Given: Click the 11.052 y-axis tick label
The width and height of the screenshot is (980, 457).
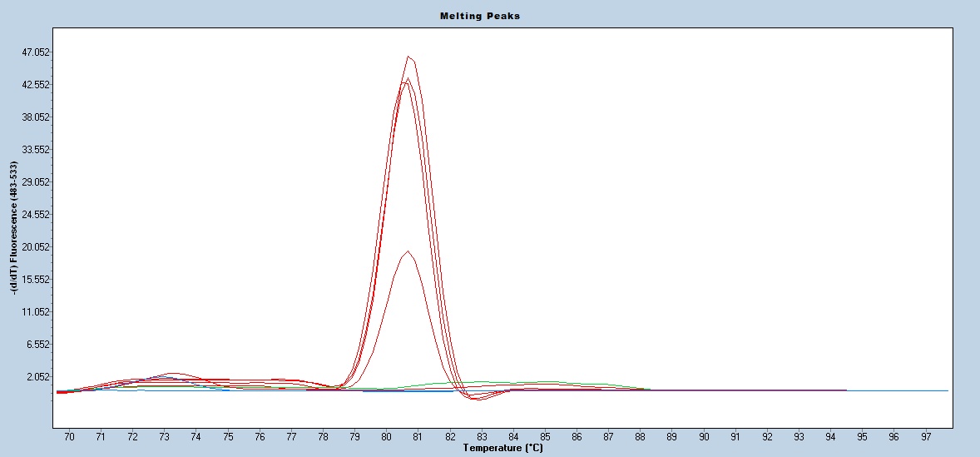Looking at the screenshot, I should (37, 312).
